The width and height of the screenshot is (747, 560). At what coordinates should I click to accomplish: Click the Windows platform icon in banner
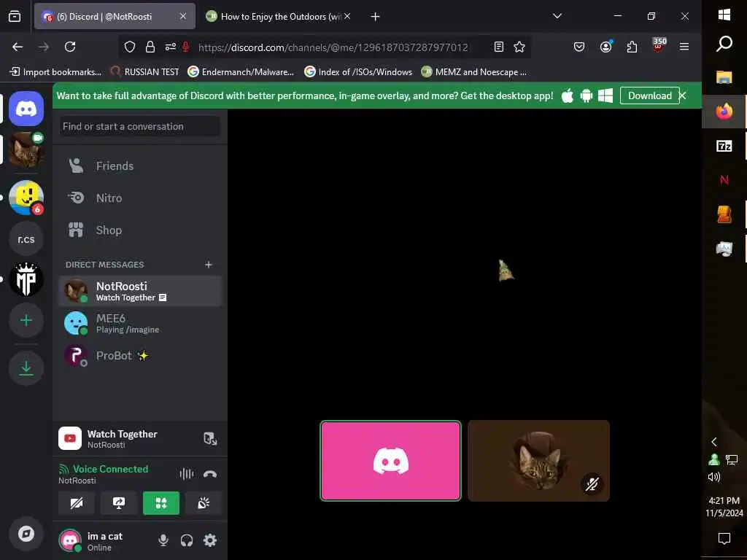pyautogui.click(x=605, y=96)
